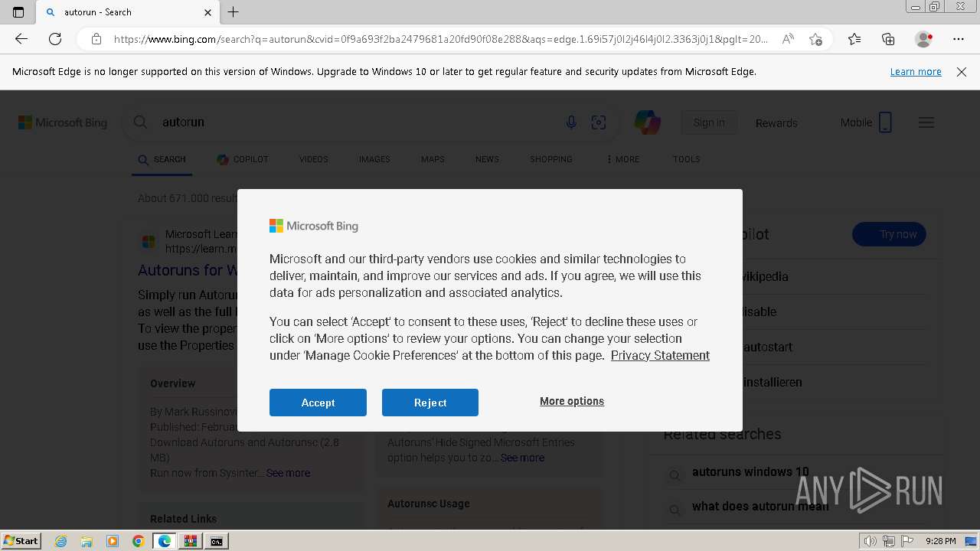Open More options for cookie preferences
Screen dimensions: 980x551
[x=572, y=401]
